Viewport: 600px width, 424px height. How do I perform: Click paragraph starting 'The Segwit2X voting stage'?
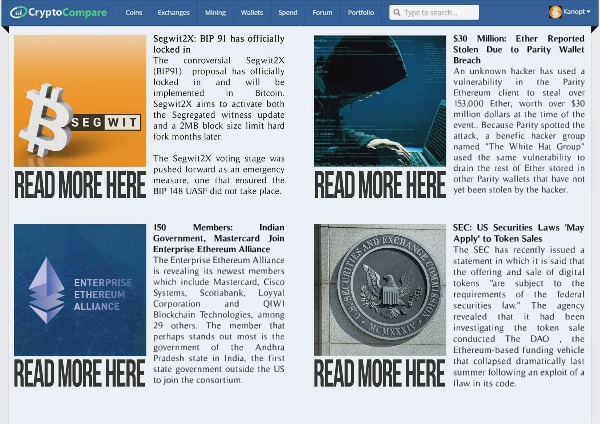(x=219, y=174)
